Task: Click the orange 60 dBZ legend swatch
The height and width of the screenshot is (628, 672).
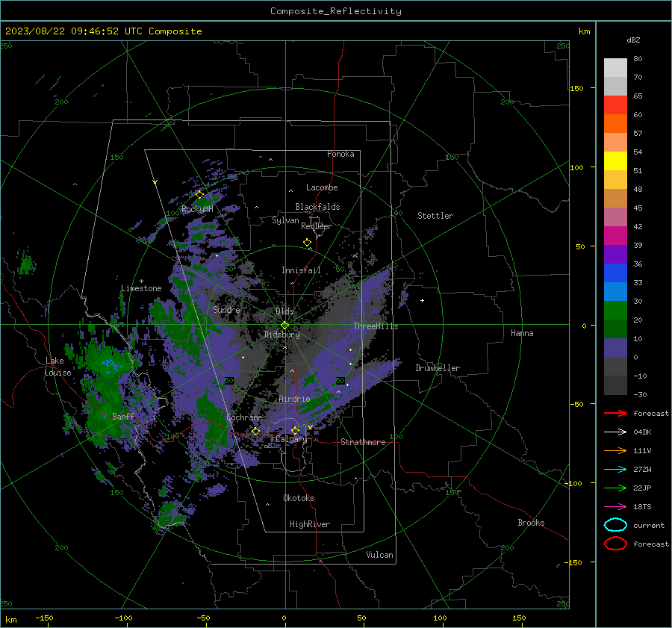Action: 615,123
